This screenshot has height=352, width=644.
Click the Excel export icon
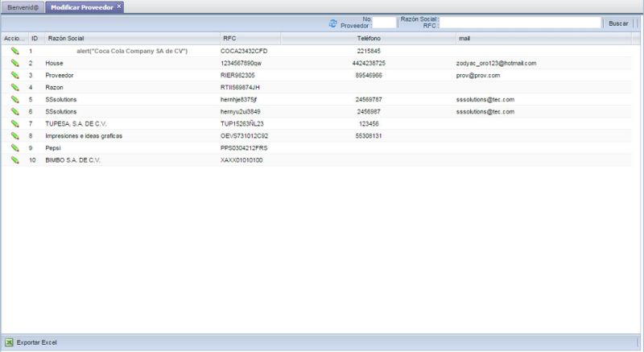tap(9, 342)
